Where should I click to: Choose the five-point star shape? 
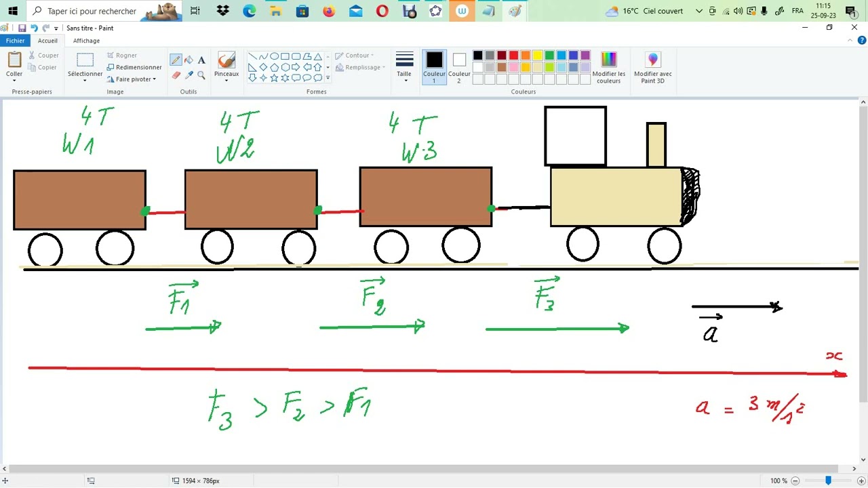click(x=274, y=78)
